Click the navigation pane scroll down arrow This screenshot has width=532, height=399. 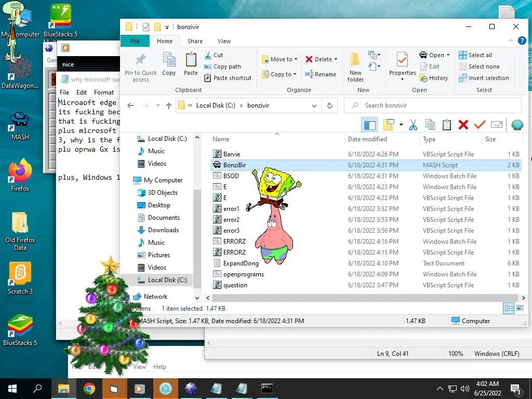click(197, 298)
